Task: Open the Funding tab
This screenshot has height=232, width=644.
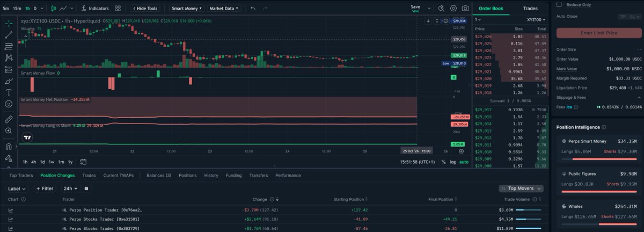Action: (234, 175)
